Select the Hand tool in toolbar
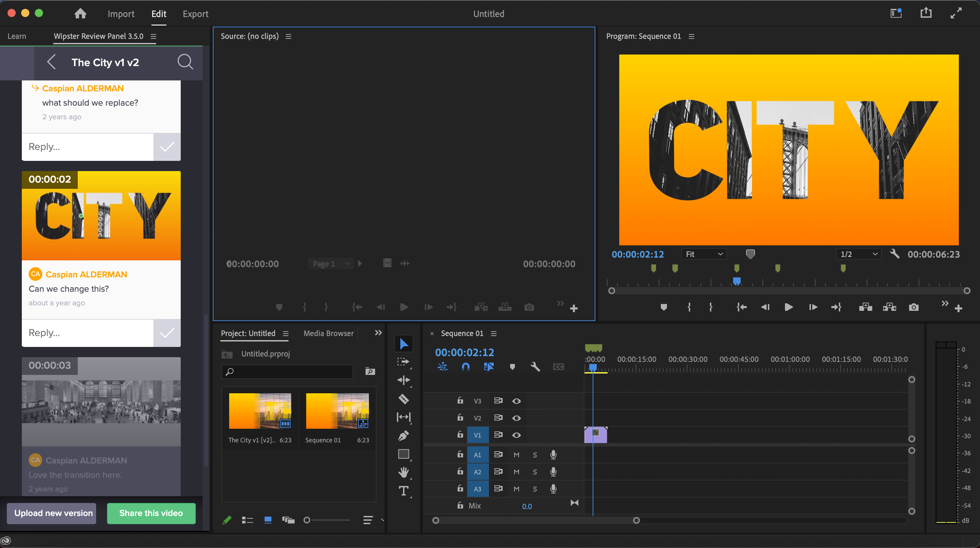Image resolution: width=980 pixels, height=548 pixels. (x=402, y=472)
